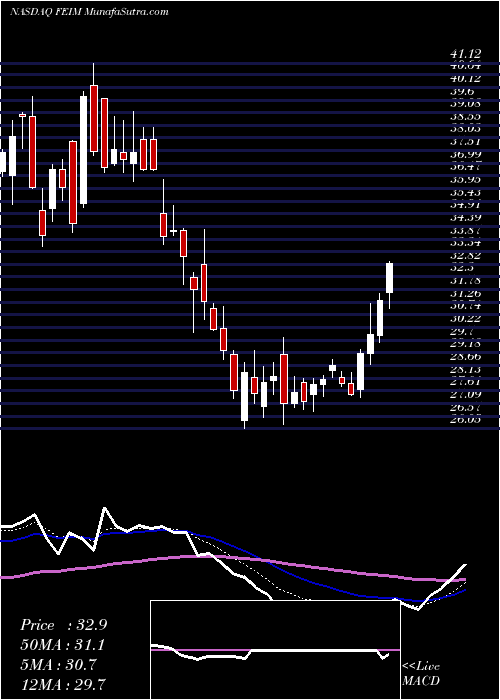Click the '12MA : 29.7' value
This screenshot has height=700, width=500.
[63, 684]
